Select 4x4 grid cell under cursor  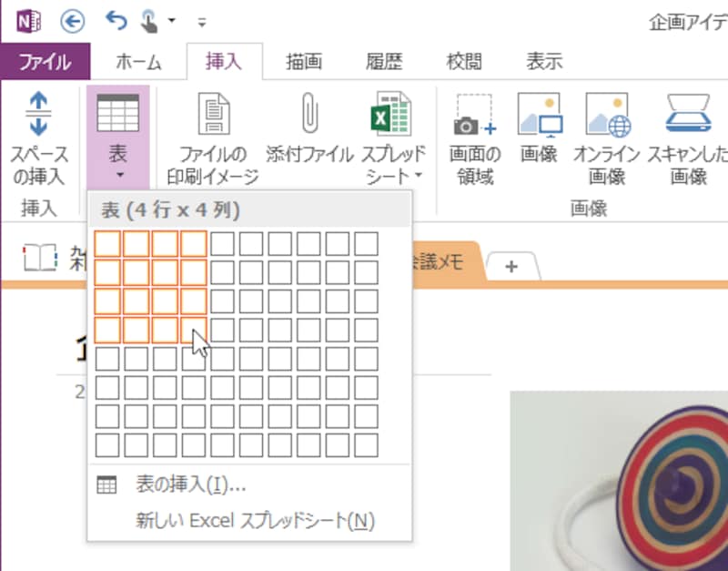[x=192, y=329]
